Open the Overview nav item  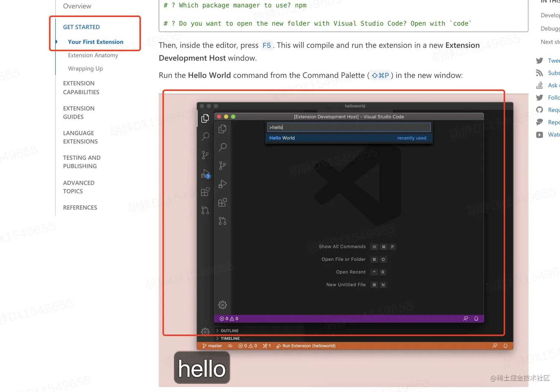(77, 6)
